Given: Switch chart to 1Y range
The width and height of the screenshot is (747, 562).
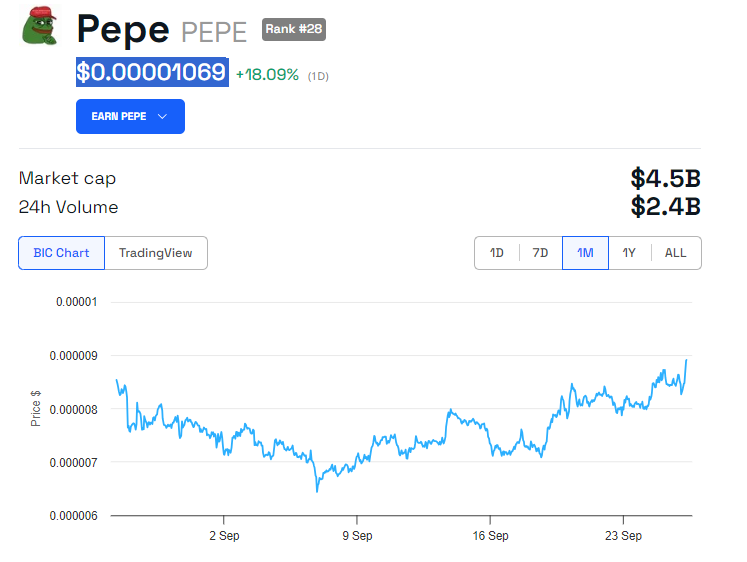Looking at the screenshot, I should [629, 253].
